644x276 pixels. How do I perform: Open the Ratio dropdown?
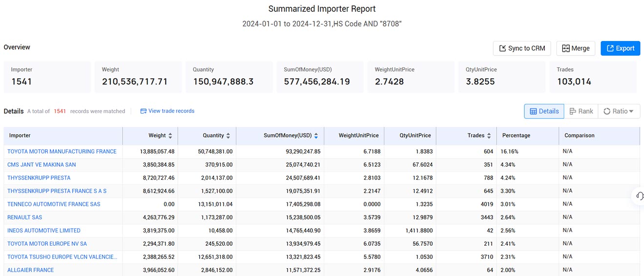(x=619, y=111)
